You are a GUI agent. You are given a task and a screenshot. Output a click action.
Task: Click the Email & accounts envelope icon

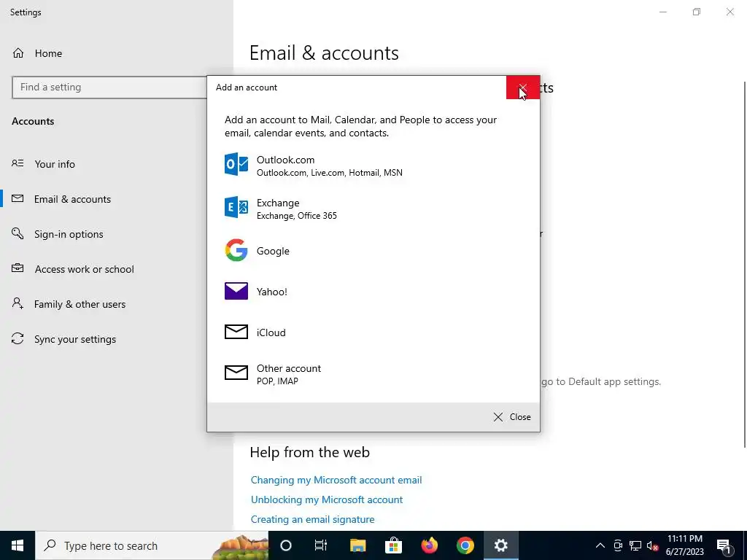pos(18,198)
